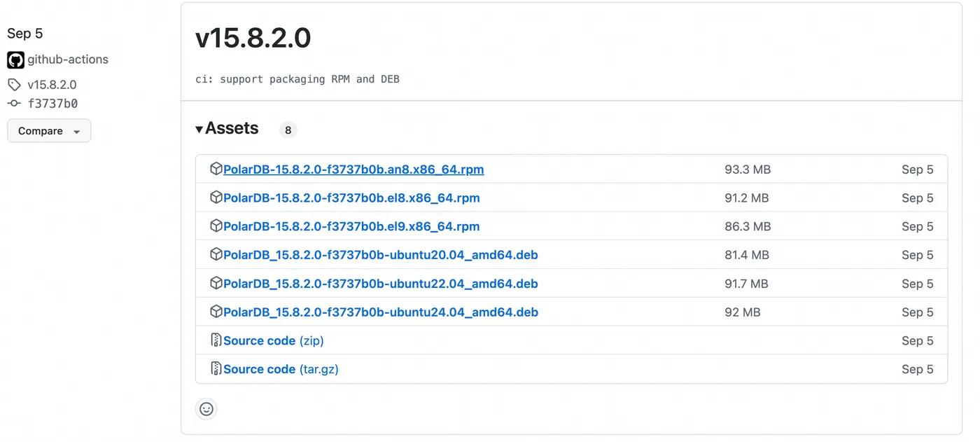Click package icon for ubuntu20.04 deb asset
Viewport: 980px width, 442px height.
[216, 254]
